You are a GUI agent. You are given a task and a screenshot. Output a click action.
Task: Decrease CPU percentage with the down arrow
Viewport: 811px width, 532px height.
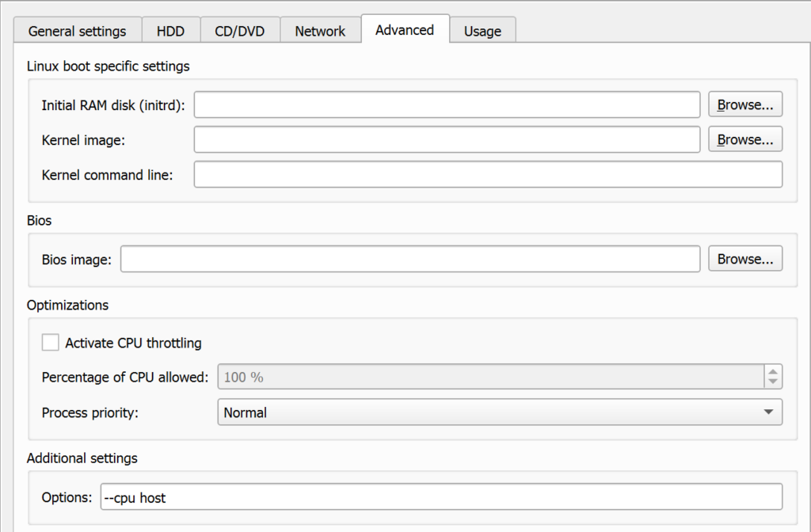click(x=773, y=382)
